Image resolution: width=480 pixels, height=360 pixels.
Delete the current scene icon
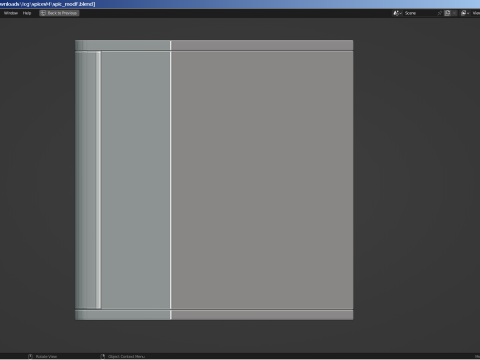(x=454, y=13)
